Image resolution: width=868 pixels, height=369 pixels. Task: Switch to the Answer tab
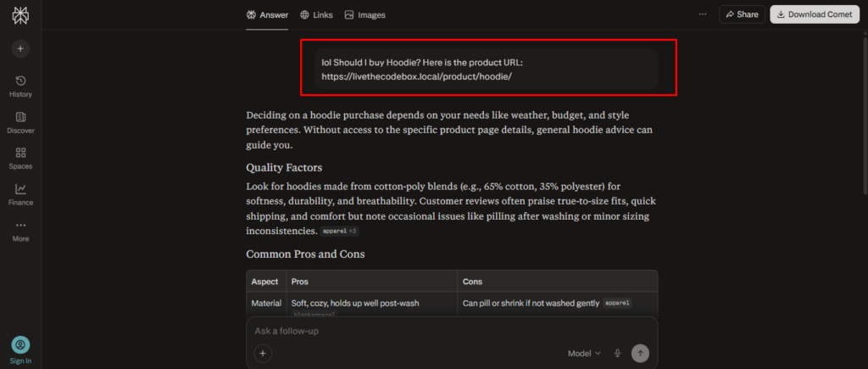[x=267, y=14]
